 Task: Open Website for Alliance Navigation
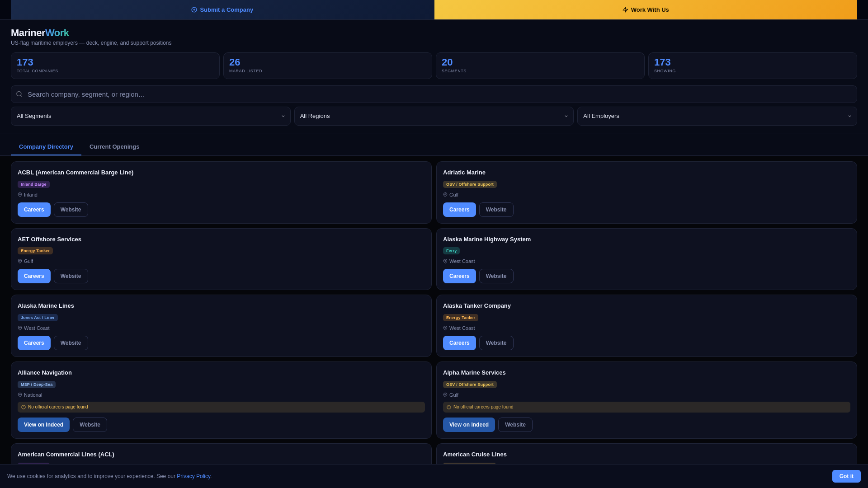[x=90, y=425]
